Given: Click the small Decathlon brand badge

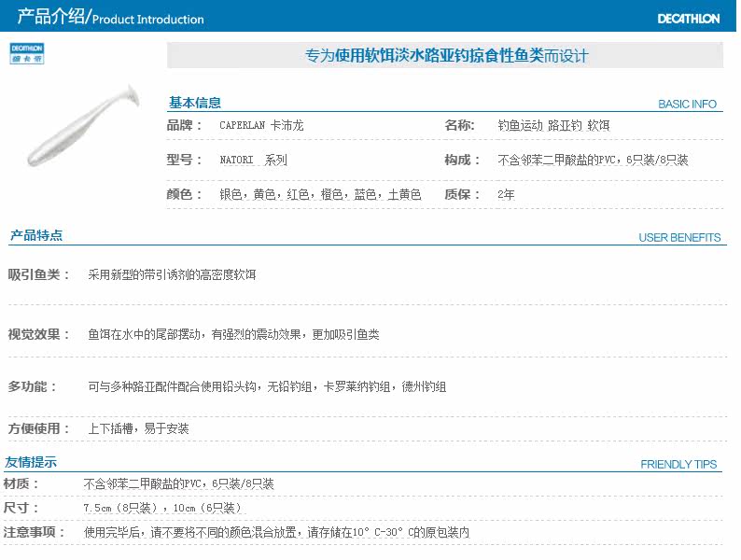Looking at the screenshot, I should point(27,53).
